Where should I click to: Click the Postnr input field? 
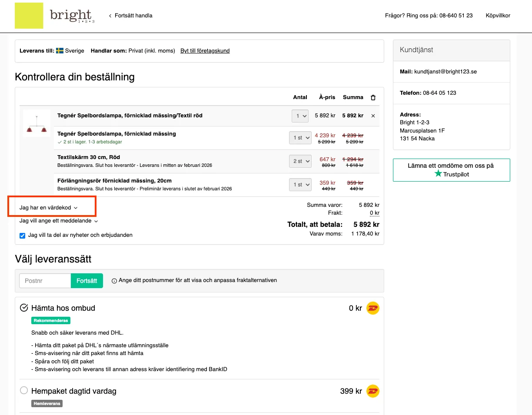45,281
